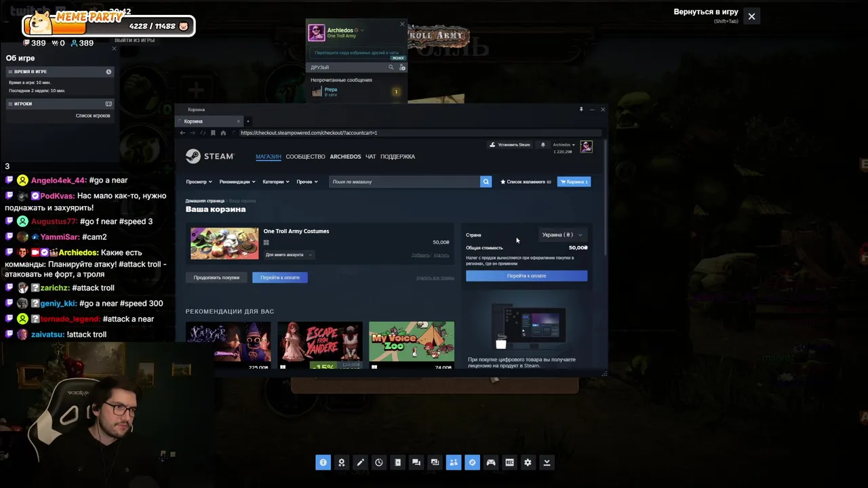This screenshot has height=488, width=868.
Task: Open the screenshots gallery icon in overlay bar
Action: [x=435, y=462]
